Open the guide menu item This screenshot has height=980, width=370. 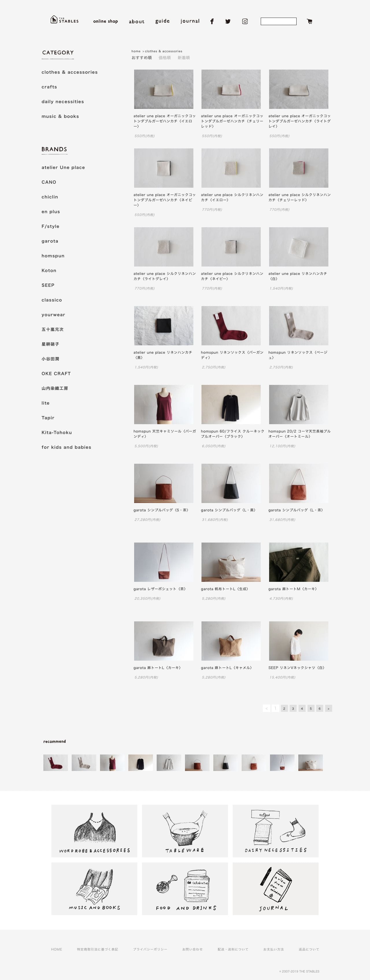pyautogui.click(x=162, y=21)
